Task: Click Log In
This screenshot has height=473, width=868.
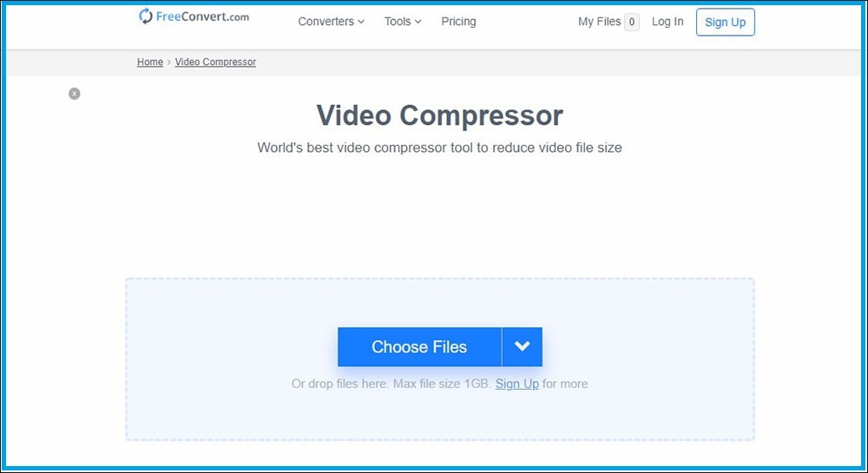Action: pyautogui.click(x=667, y=22)
